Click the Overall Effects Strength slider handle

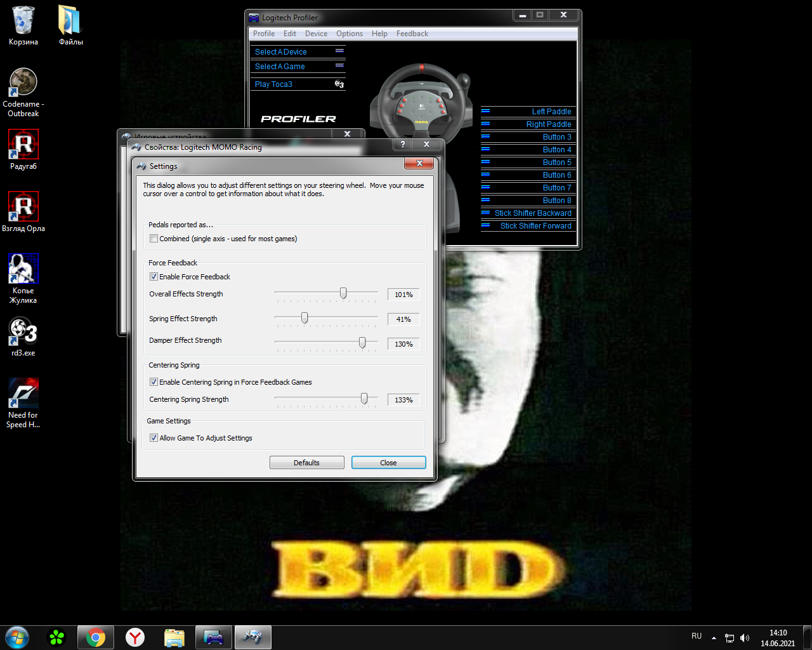coord(343,293)
